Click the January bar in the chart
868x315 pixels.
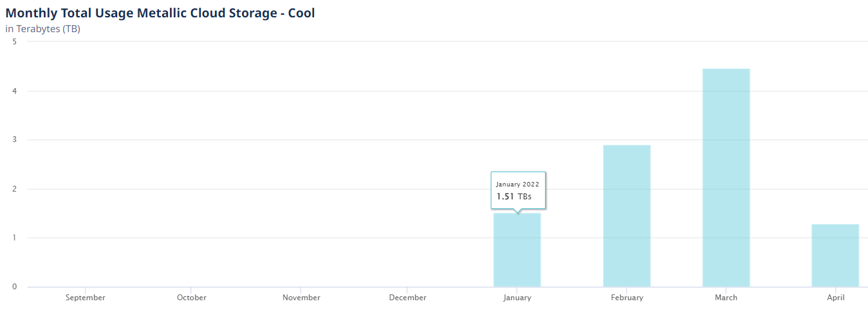click(517, 250)
